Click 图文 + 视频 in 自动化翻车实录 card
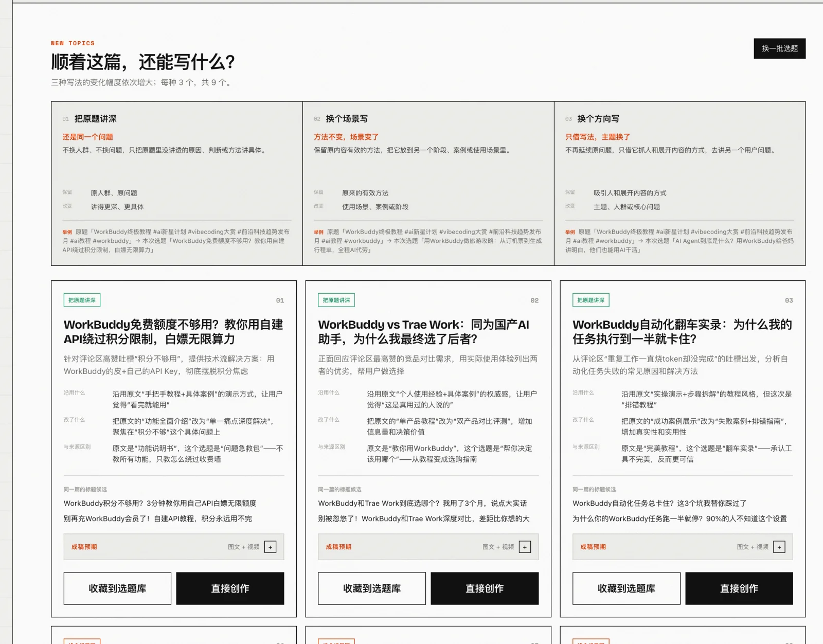823x644 pixels. pyautogui.click(x=753, y=547)
